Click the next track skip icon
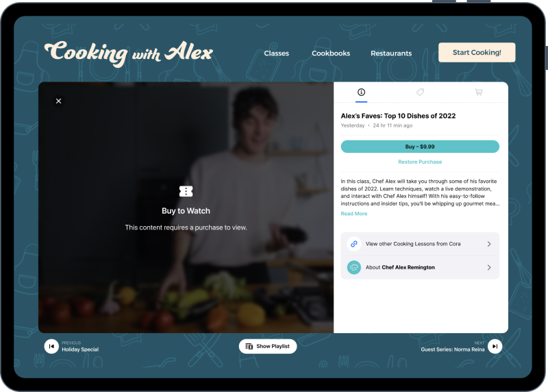Screen dimensions: 548x392 (495, 346)
